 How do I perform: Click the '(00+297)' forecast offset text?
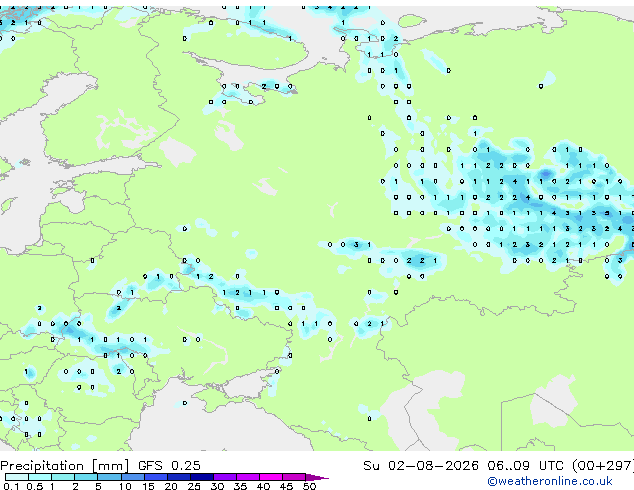602,466
